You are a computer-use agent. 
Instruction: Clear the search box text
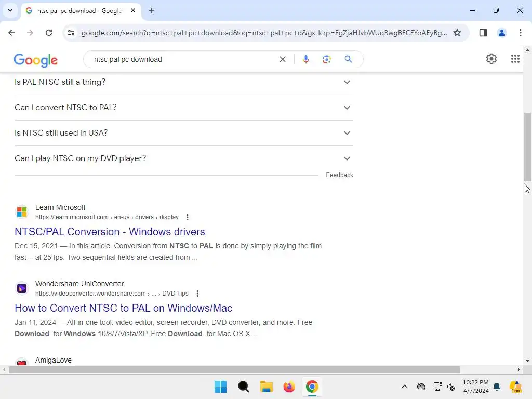coord(282,59)
